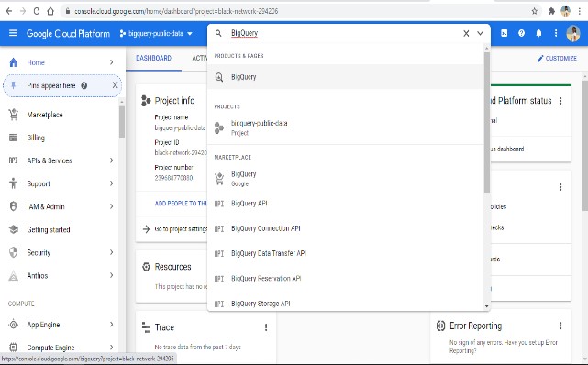Clear search text with X icon
This screenshot has height=365, width=588.
466,33
